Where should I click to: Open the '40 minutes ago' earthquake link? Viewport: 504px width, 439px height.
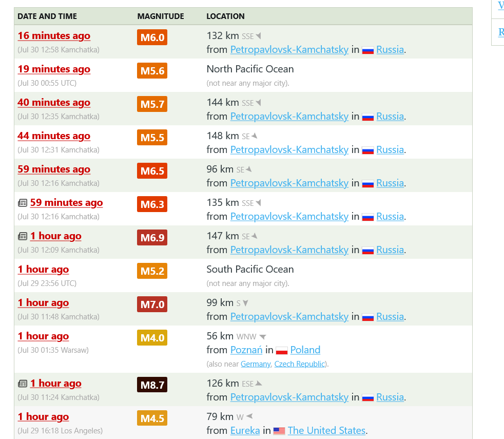point(54,103)
